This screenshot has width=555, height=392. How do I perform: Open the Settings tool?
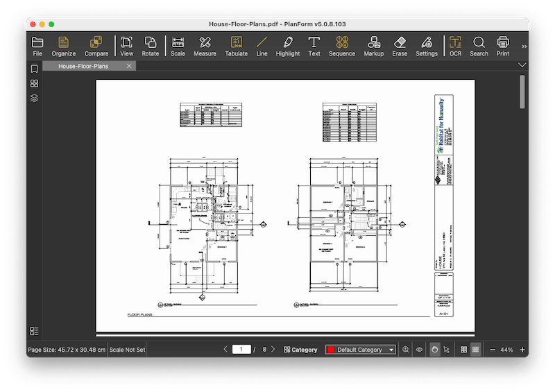click(427, 46)
